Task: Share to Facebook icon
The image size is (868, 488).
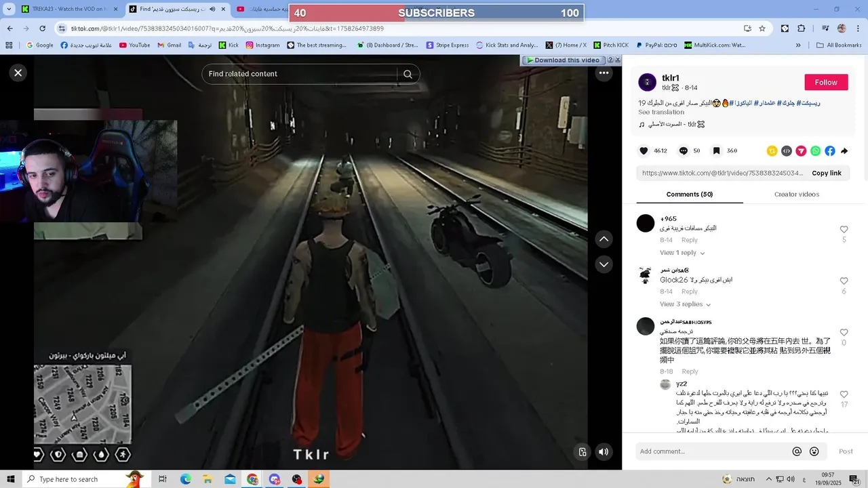Action: (830, 151)
